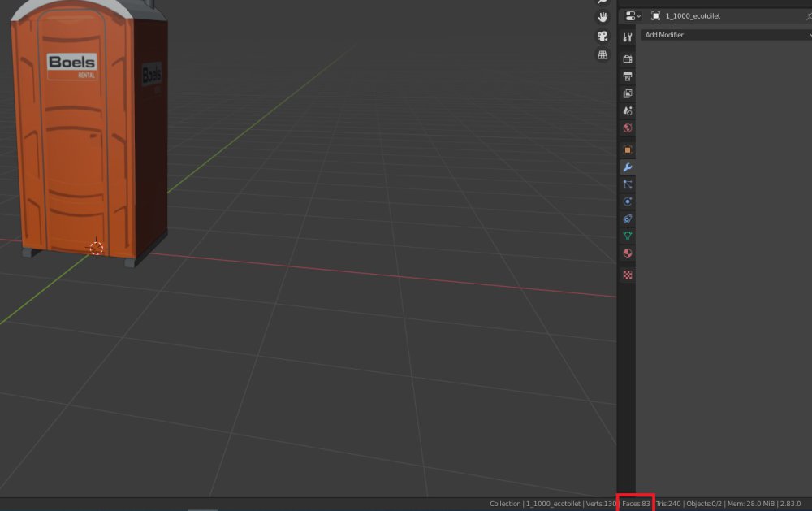The height and width of the screenshot is (511, 812).
Task: Click 1_1000_ecotoilet in the status bar
Action: [x=553, y=504]
